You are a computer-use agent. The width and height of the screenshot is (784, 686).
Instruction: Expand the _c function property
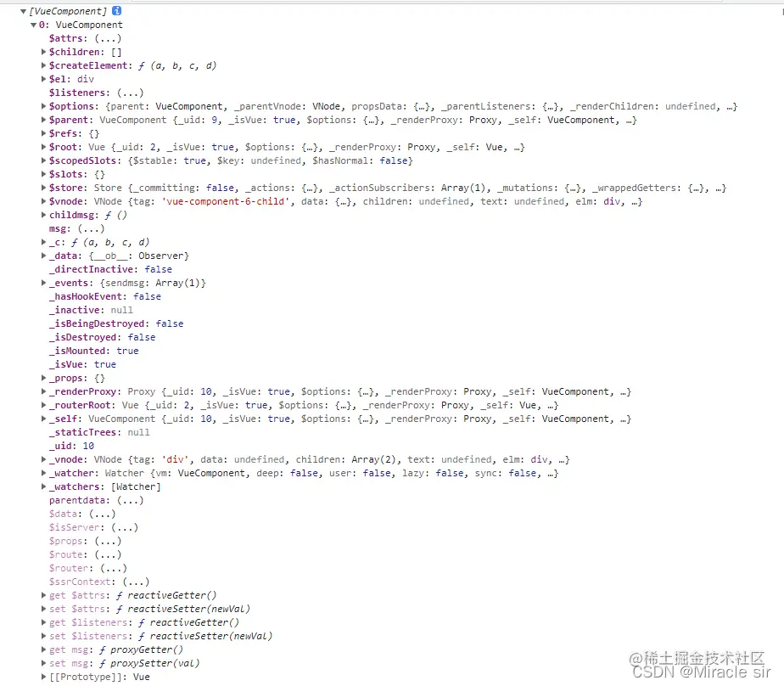pos(43,242)
